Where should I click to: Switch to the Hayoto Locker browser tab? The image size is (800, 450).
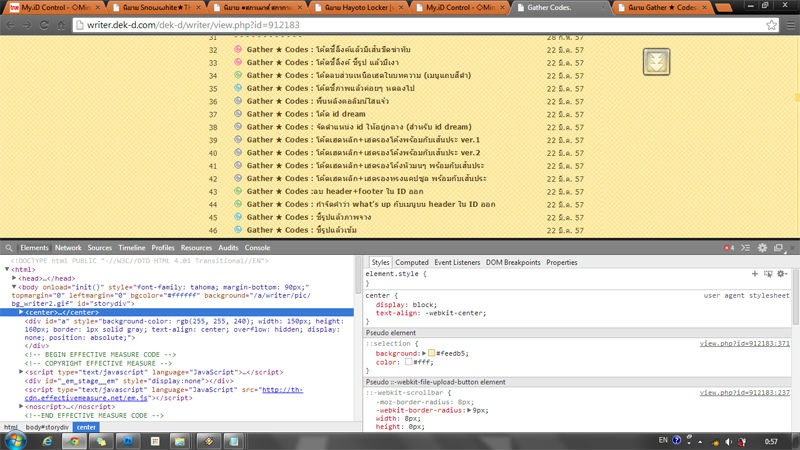coord(359,8)
